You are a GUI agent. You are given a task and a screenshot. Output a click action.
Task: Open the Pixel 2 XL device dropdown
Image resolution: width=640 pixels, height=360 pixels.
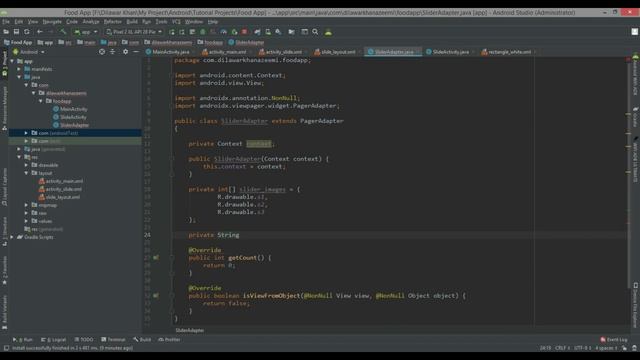click(x=134, y=32)
